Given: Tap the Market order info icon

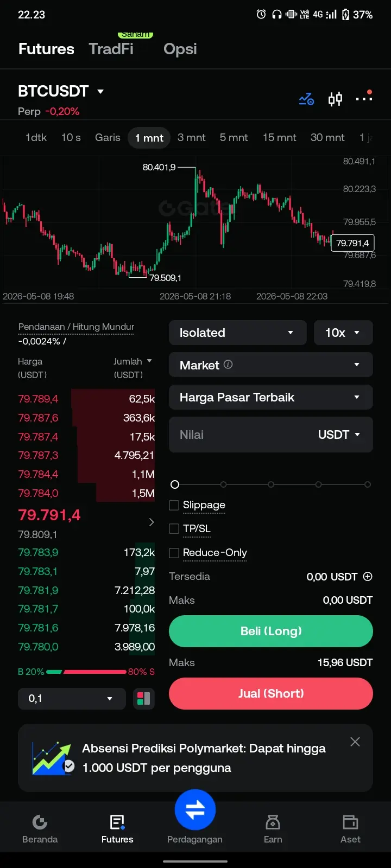Looking at the screenshot, I should tap(228, 365).
